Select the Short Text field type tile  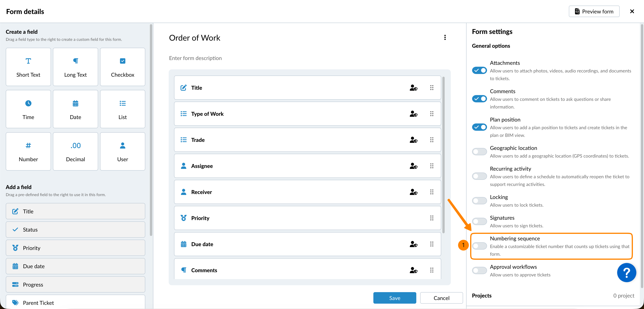[x=28, y=67]
